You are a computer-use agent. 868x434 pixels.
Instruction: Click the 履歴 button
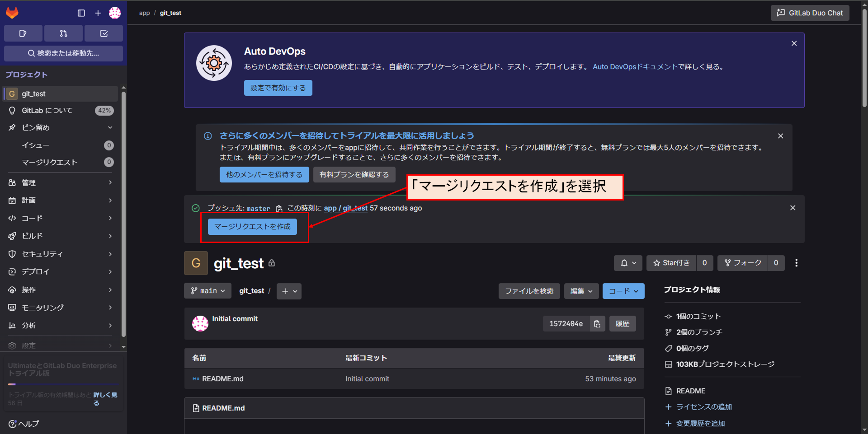pyautogui.click(x=623, y=324)
